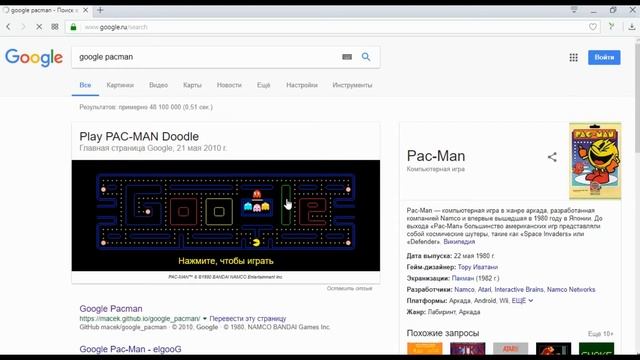Share the Pac-Man knowledge panel

[552, 157]
